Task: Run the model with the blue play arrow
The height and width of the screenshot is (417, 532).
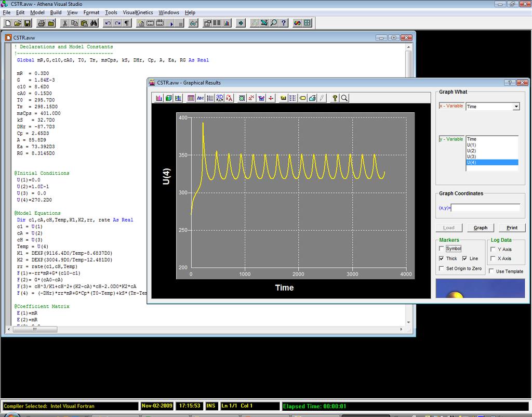Action: point(171,23)
